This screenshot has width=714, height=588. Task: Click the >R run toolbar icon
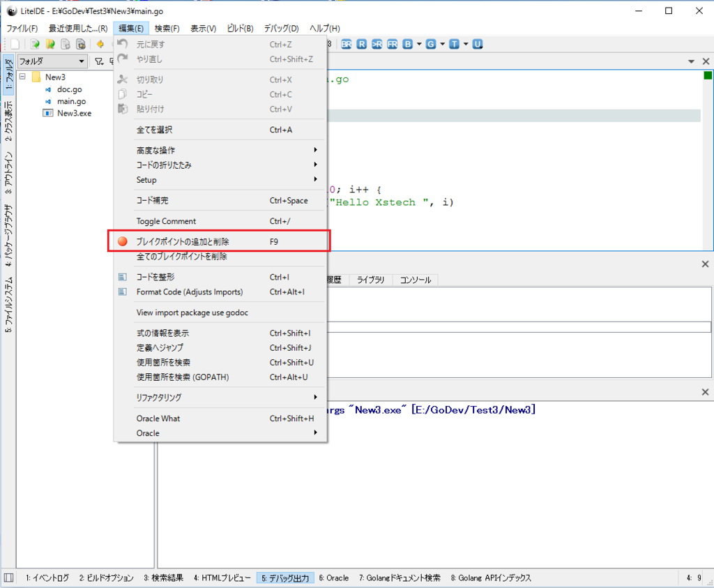pos(377,44)
